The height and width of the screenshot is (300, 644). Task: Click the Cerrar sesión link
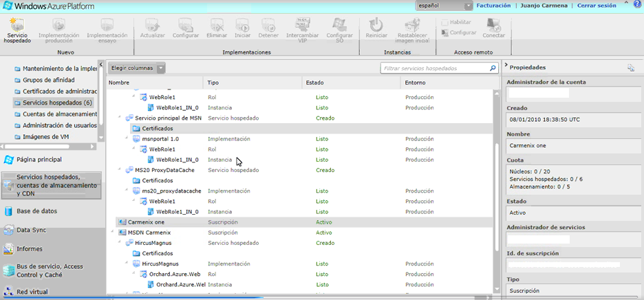[597, 6]
